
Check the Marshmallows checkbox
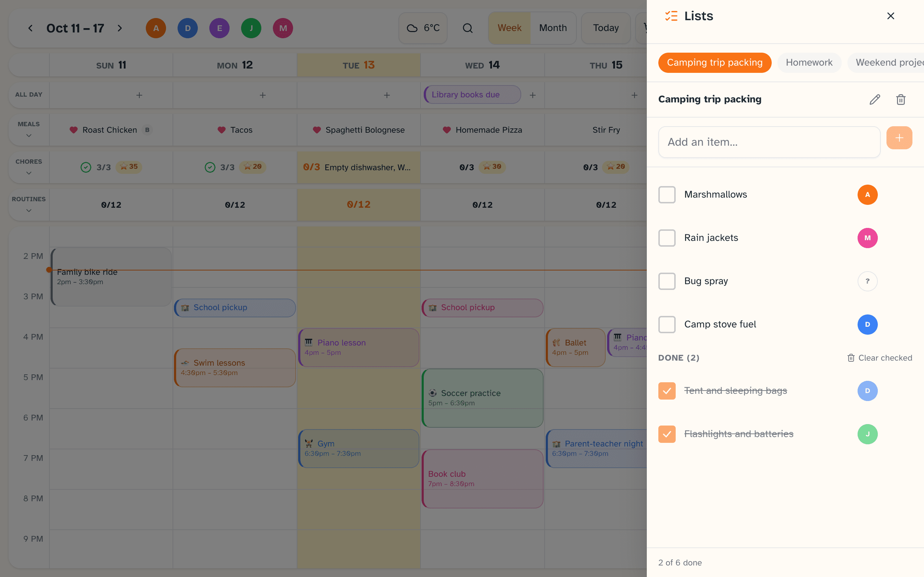click(667, 195)
